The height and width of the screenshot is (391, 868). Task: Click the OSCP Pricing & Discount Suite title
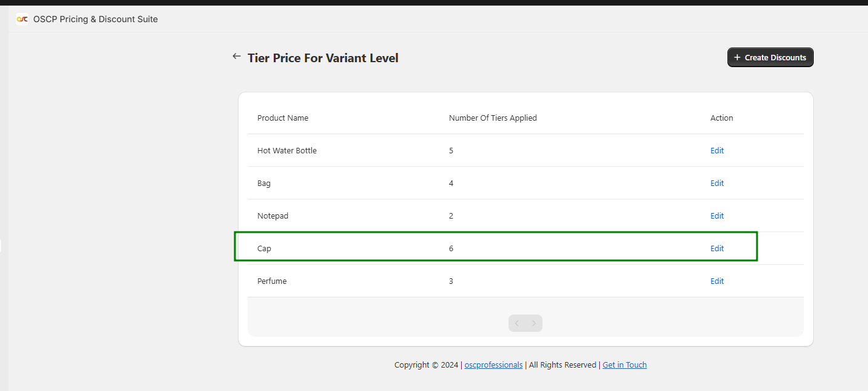[x=96, y=19]
